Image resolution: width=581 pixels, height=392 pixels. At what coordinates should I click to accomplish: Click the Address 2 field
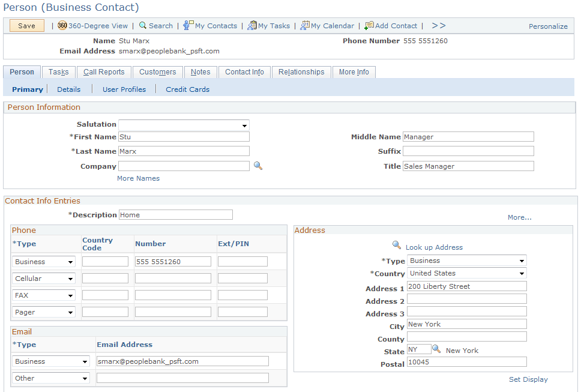coord(467,299)
